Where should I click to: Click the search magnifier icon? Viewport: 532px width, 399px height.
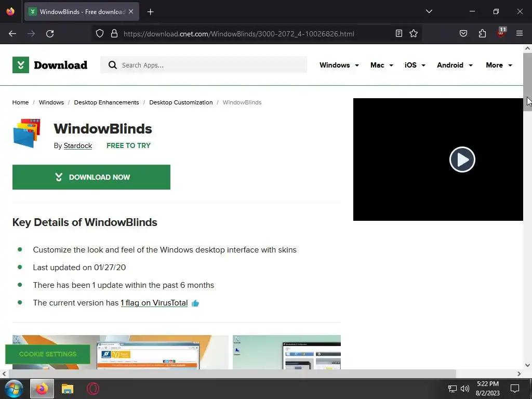click(113, 65)
